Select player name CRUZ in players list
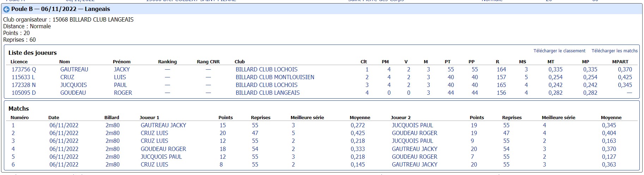644x175 pixels. point(67,77)
